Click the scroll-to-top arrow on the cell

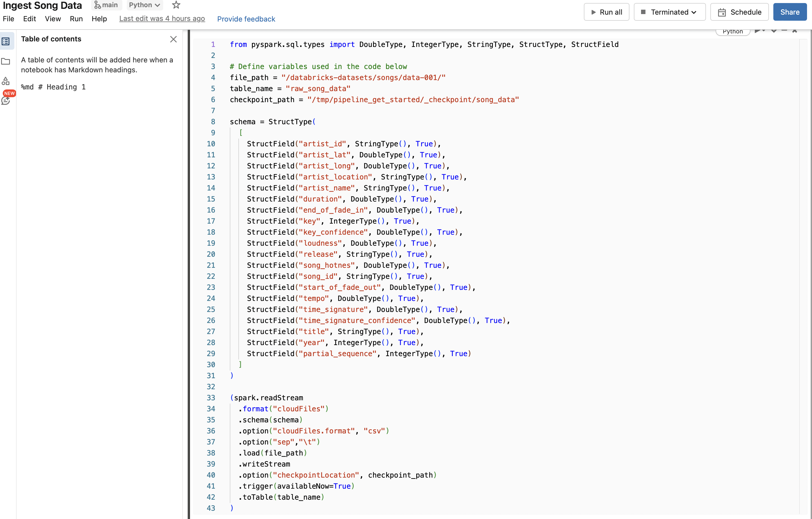click(x=795, y=31)
